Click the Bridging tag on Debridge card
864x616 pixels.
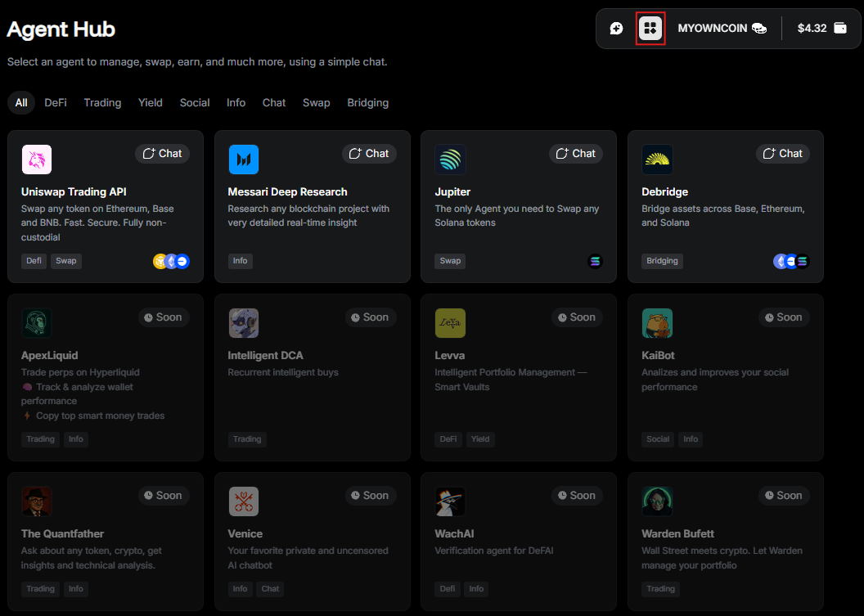pyautogui.click(x=662, y=261)
